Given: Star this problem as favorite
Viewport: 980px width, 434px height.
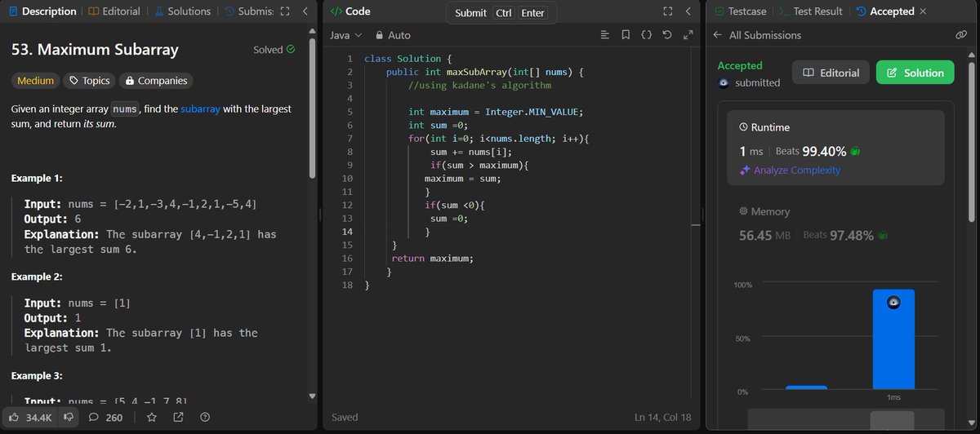Looking at the screenshot, I should pos(151,417).
